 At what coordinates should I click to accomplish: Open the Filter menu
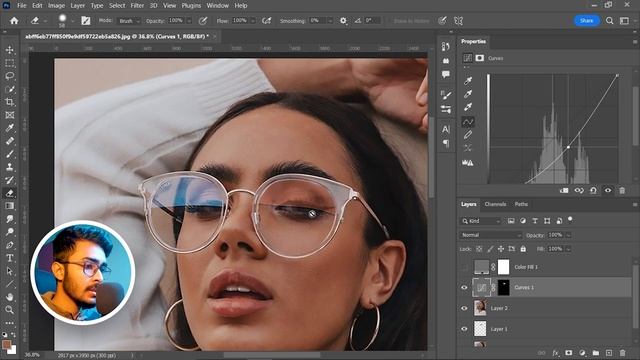pos(137,6)
